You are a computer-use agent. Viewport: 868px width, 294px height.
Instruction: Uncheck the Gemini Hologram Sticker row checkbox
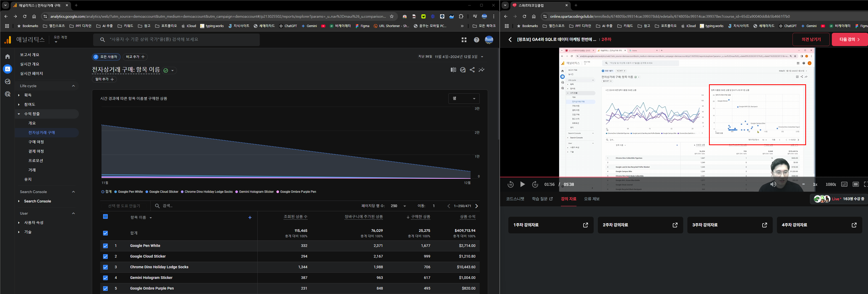coord(105,278)
